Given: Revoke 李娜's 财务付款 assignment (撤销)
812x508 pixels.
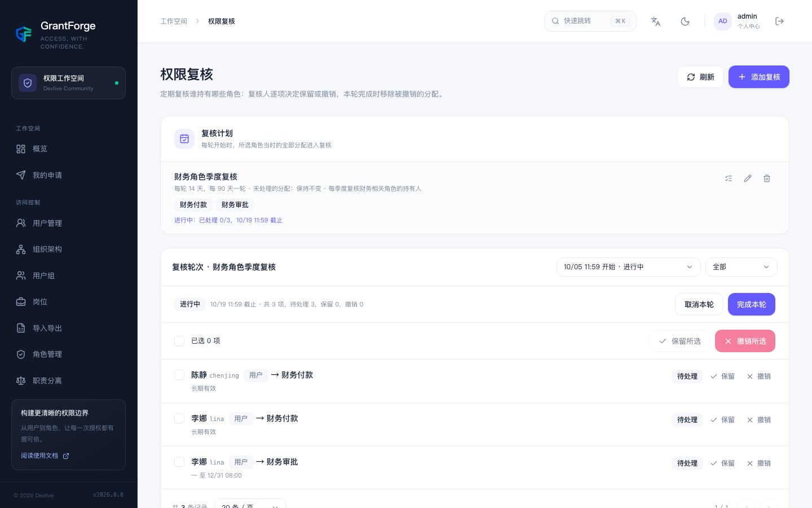Looking at the screenshot, I should (758, 420).
